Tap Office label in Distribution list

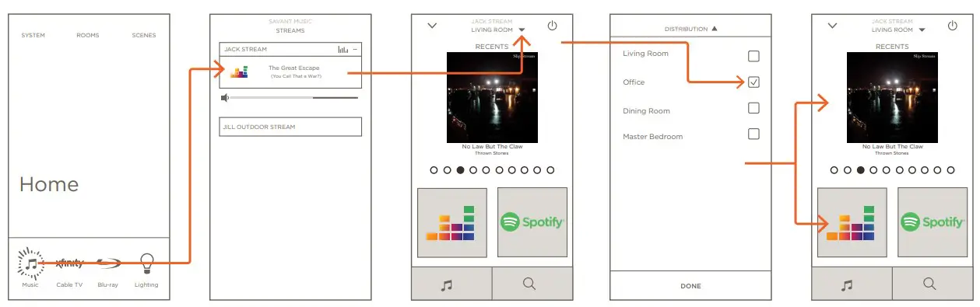pyautogui.click(x=634, y=82)
